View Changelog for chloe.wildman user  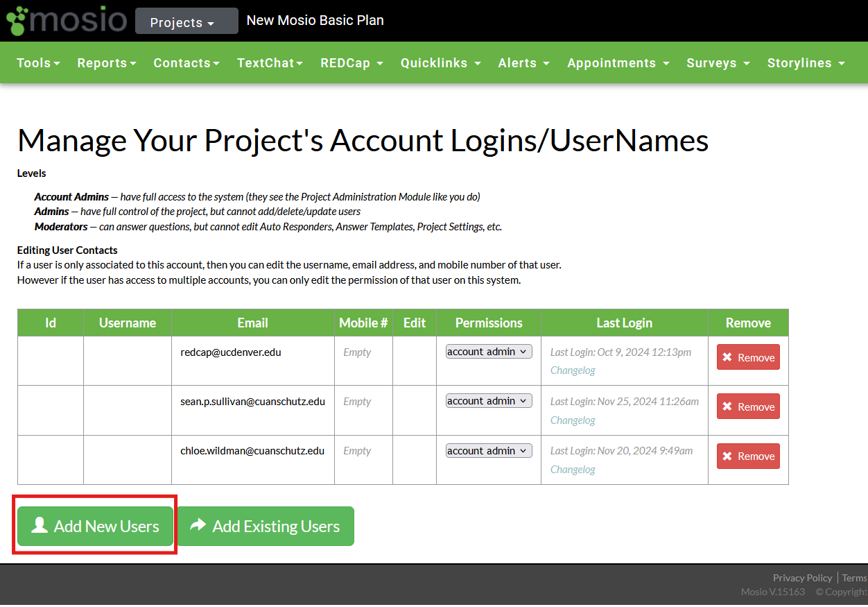573,470
